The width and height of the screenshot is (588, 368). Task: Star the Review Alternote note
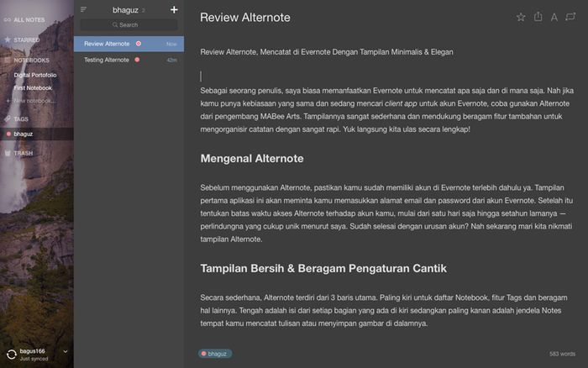click(521, 17)
